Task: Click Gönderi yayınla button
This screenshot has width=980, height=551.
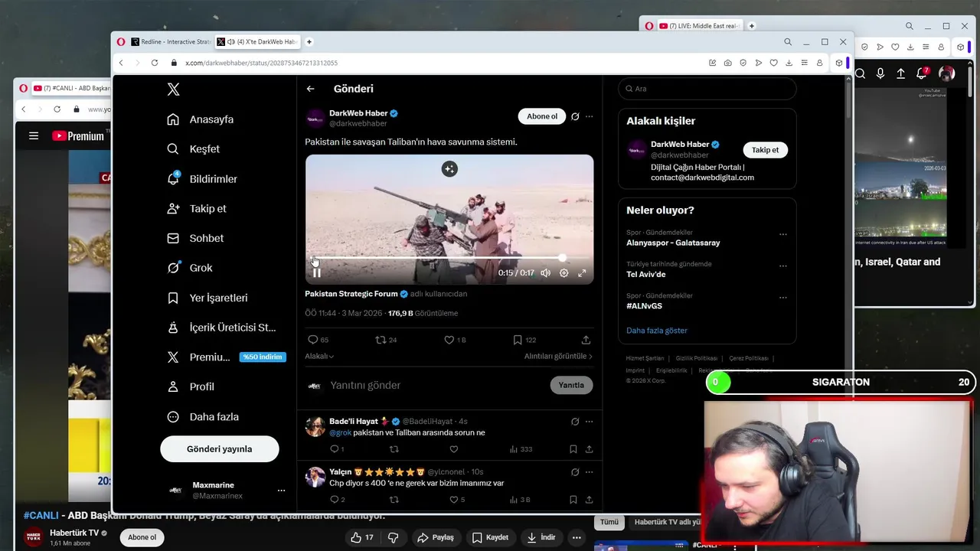Action: 220,449
